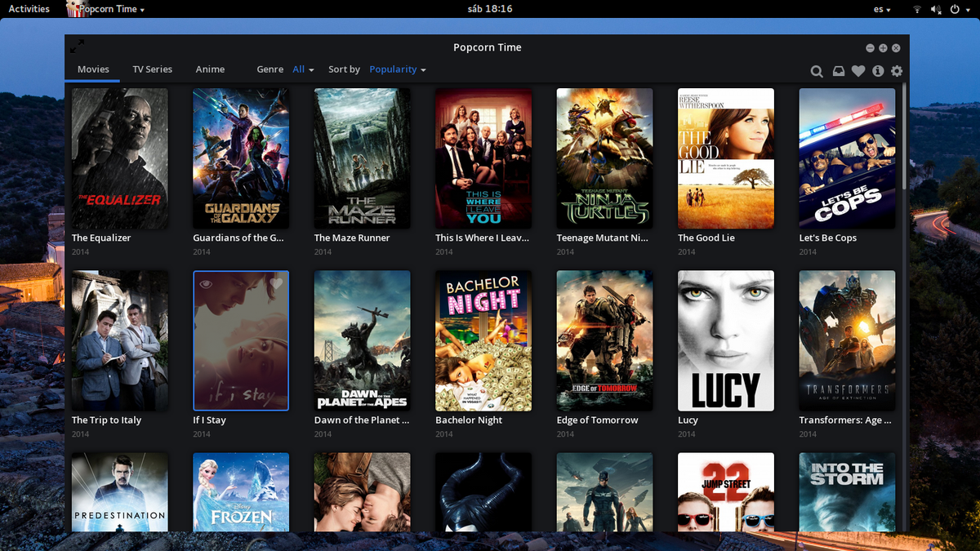Screen dimensions: 980x551
Task: Click the title text "The Trip to Italy"
Action: point(106,420)
